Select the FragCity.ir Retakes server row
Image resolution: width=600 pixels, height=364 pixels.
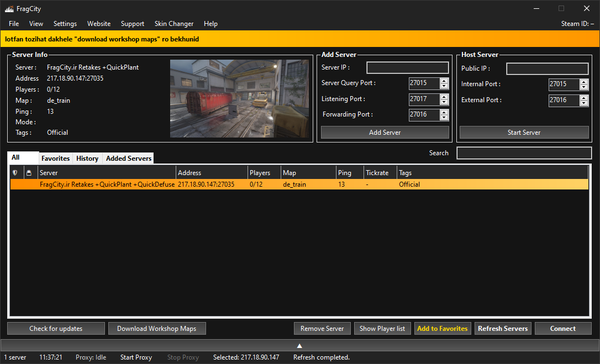[299, 184]
